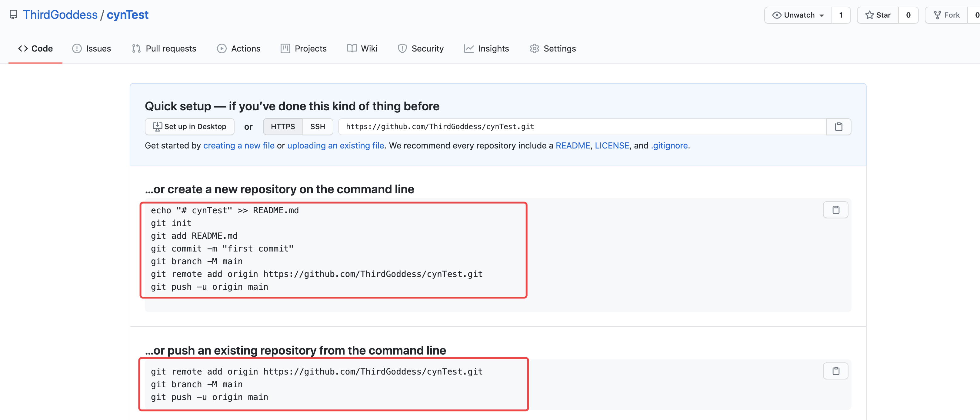Viewport: 980px width, 420px height.
Task: Copy the push existing repository commands
Action: coord(835,371)
